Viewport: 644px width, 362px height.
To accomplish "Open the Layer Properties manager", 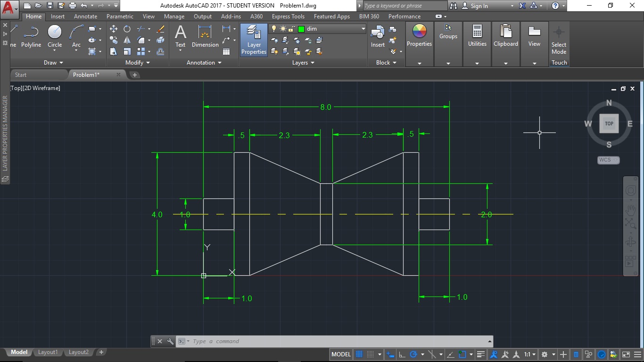I will click(x=254, y=40).
